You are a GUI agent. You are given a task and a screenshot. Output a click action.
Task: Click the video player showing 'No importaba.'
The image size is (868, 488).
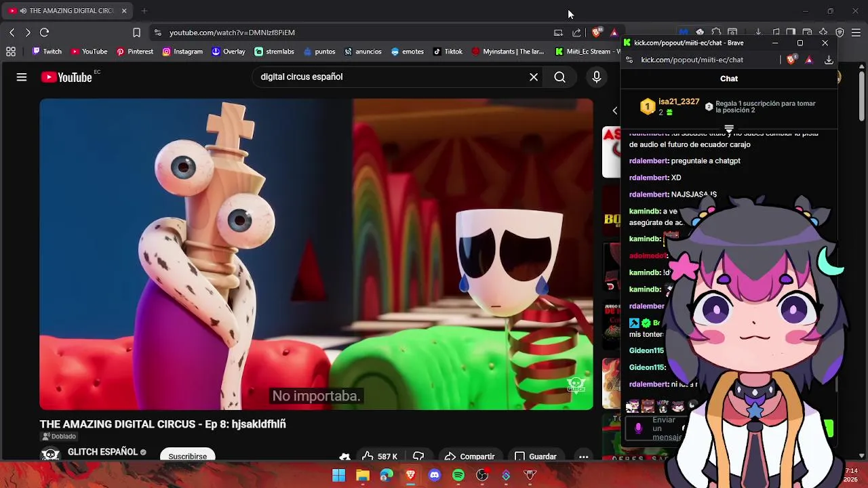tap(316, 254)
